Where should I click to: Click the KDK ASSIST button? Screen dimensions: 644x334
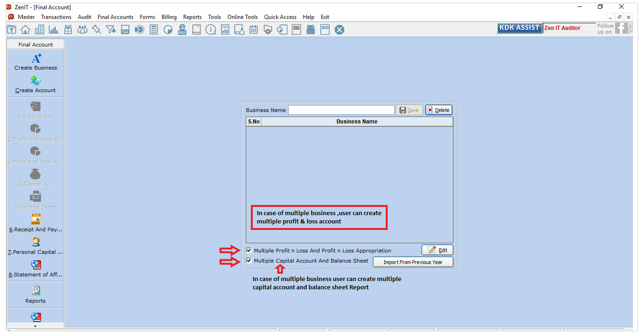[x=520, y=28]
